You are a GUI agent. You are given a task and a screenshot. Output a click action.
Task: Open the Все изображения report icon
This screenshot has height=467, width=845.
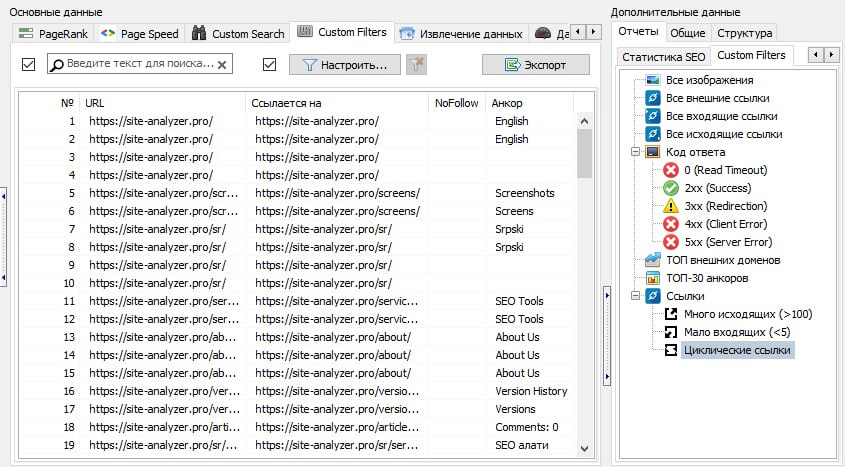(652, 80)
